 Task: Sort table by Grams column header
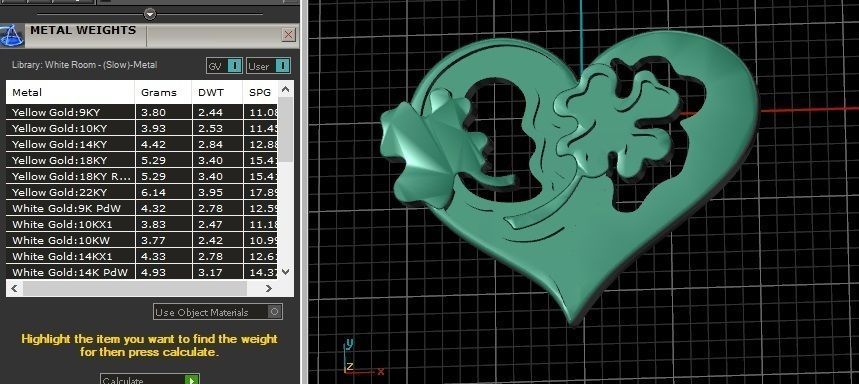tap(163, 93)
